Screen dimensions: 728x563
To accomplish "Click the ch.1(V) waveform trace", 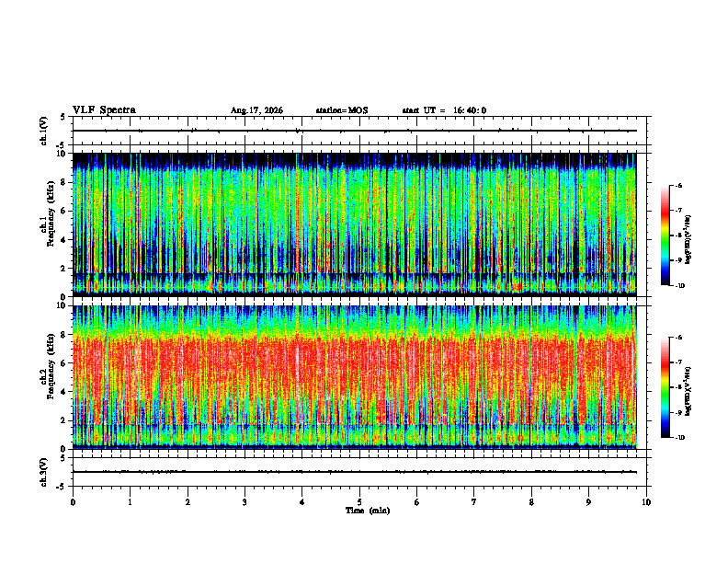I will pyautogui.click(x=354, y=131).
